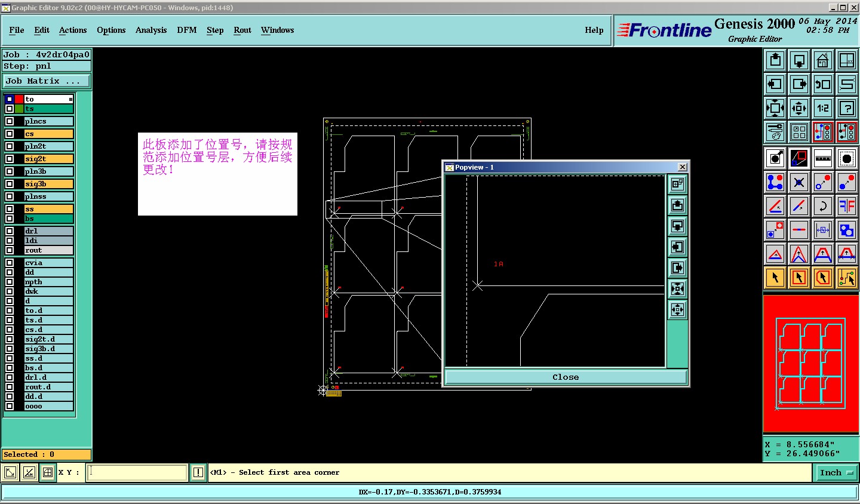Toggle the cs layer checkbox
The width and height of the screenshot is (860, 504).
10,134
